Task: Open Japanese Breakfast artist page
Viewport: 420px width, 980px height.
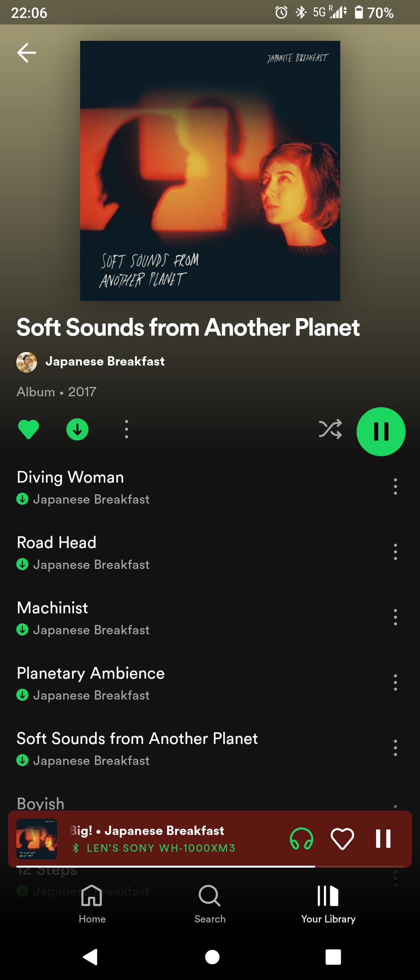Action: pyautogui.click(x=105, y=361)
